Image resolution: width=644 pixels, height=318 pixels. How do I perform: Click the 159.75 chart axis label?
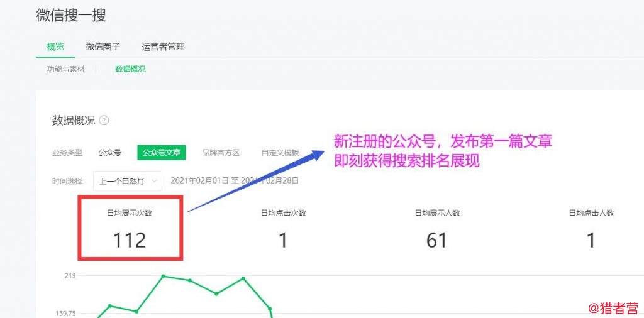pyautogui.click(x=65, y=314)
